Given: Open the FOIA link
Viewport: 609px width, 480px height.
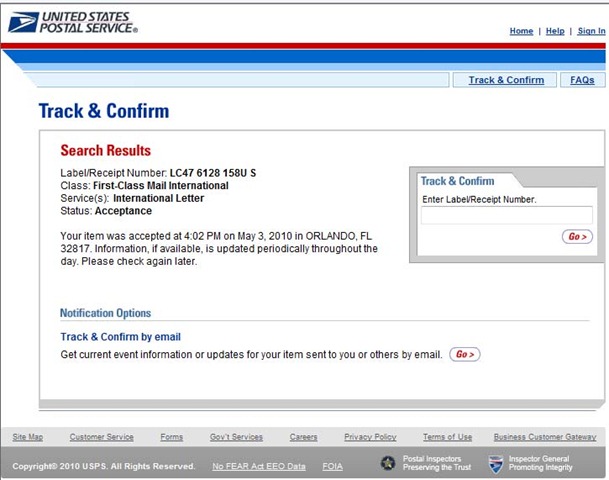Looking at the screenshot, I should (332, 466).
